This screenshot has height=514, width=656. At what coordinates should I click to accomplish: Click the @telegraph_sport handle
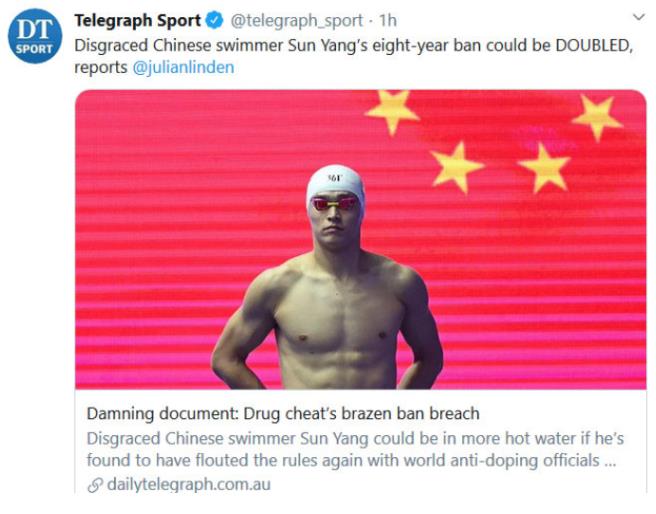tap(297, 20)
